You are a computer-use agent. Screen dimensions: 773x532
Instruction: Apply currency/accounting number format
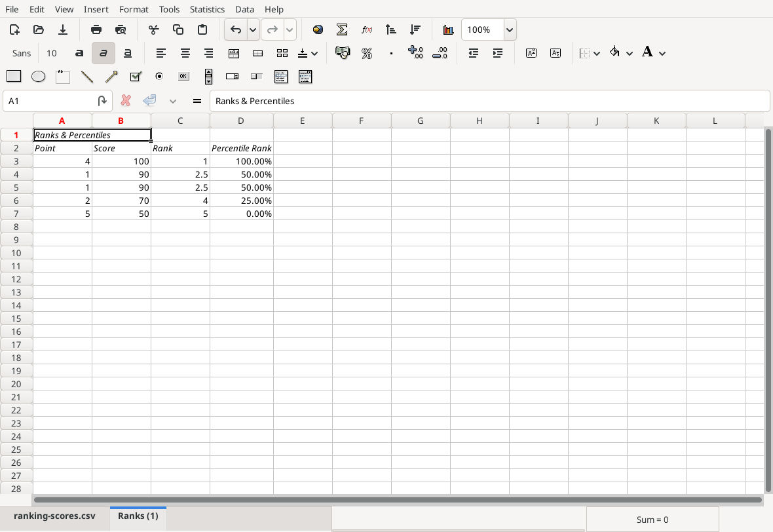click(342, 53)
